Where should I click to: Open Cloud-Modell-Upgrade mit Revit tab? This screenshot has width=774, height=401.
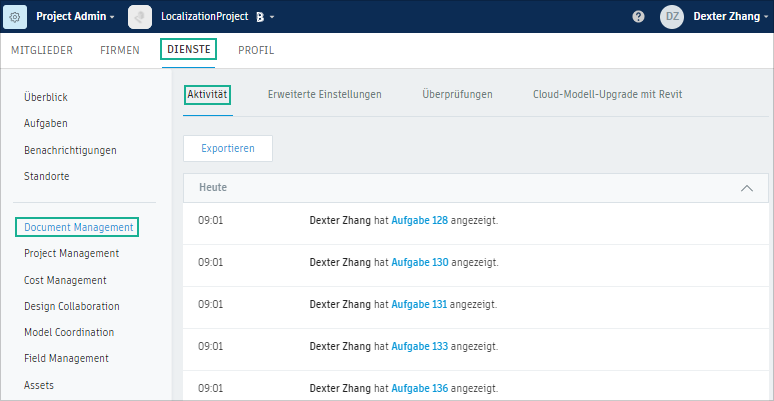tap(608, 94)
